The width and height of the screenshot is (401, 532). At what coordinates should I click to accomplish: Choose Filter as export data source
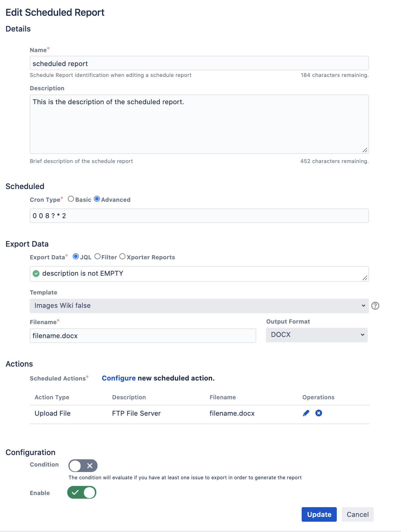click(98, 257)
